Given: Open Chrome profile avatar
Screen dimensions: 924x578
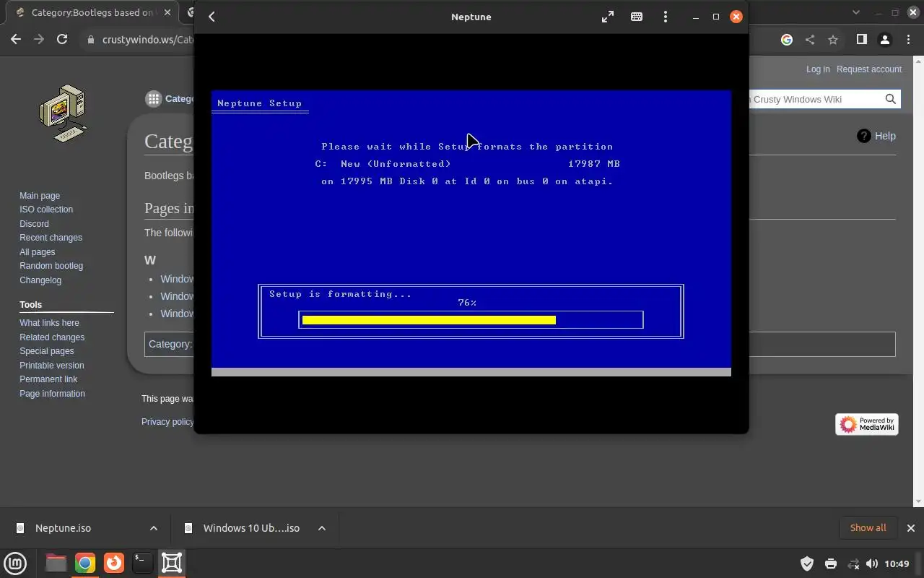Looking at the screenshot, I should pos(884,40).
